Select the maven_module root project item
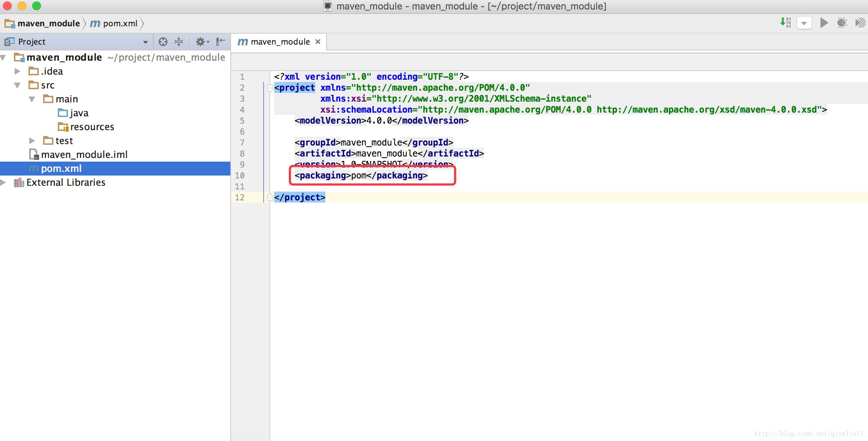868x441 pixels. coord(115,57)
